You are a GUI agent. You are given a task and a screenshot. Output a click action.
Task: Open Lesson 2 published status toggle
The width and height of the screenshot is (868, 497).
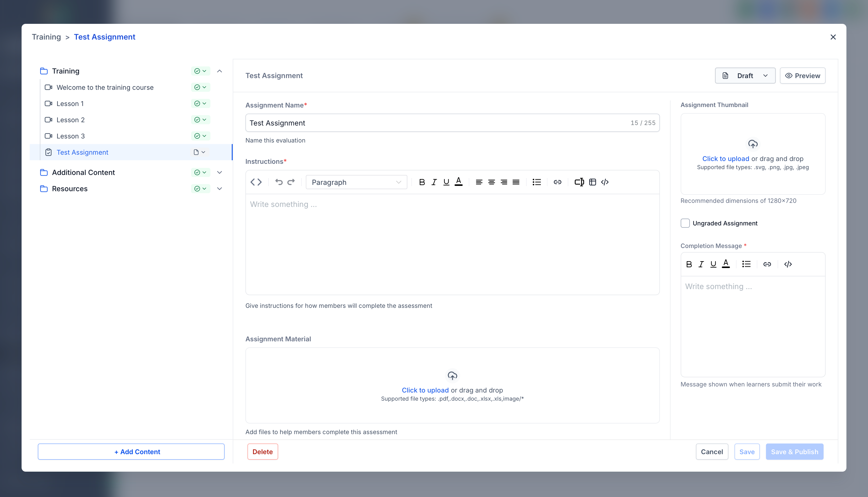click(201, 120)
